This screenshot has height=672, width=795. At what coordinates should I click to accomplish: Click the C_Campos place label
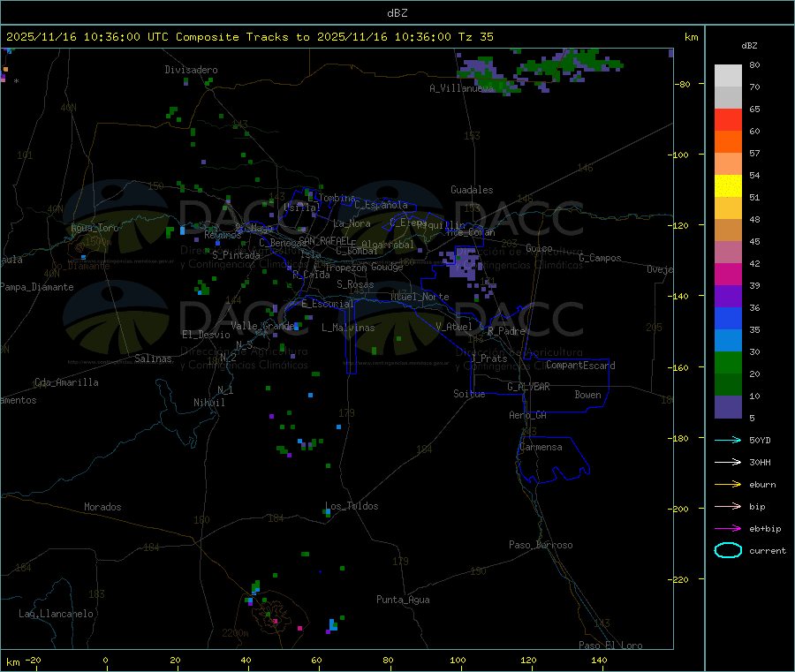(x=600, y=258)
